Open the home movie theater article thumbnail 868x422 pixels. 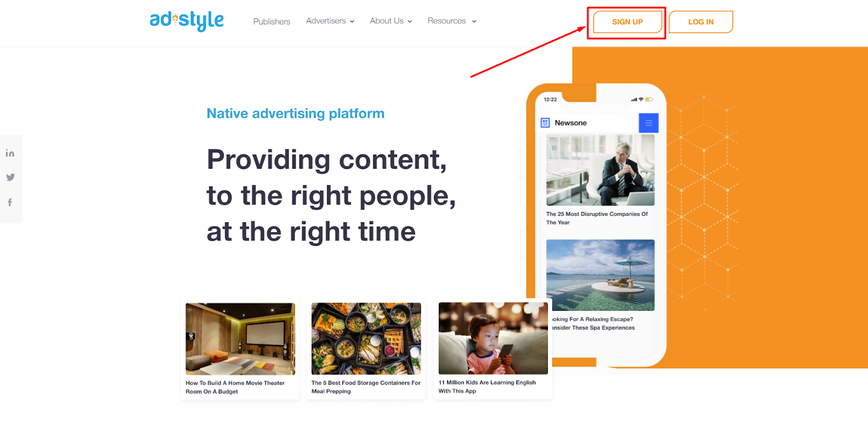(x=240, y=339)
